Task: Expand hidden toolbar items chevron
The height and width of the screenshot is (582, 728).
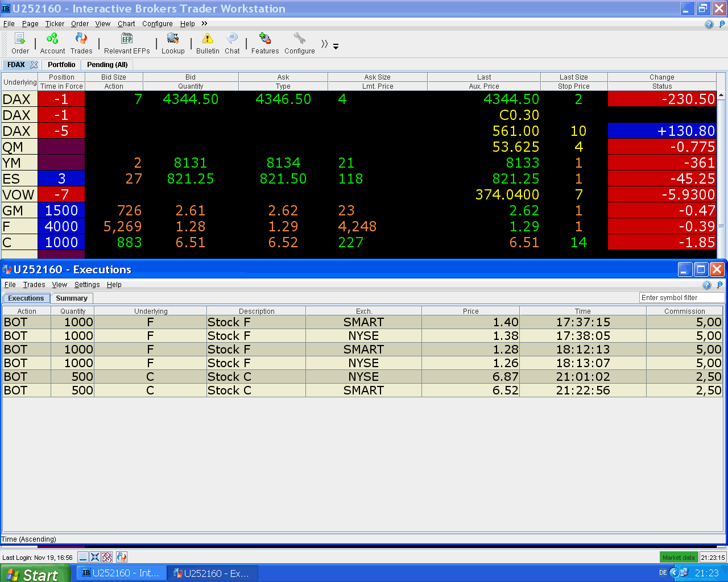Action: click(x=324, y=44)
